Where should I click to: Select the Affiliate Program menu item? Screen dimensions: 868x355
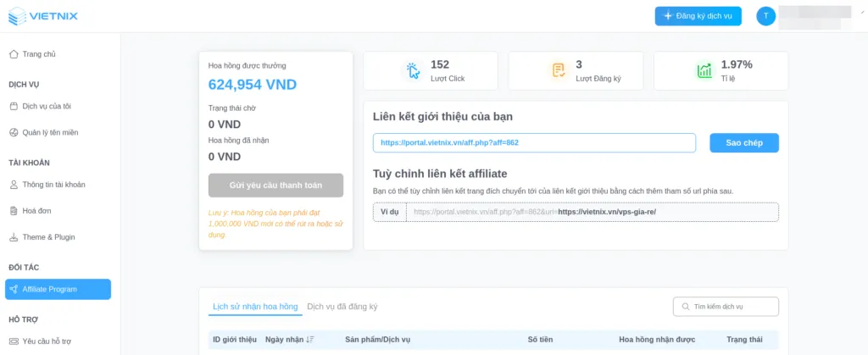tap(58, 289)
